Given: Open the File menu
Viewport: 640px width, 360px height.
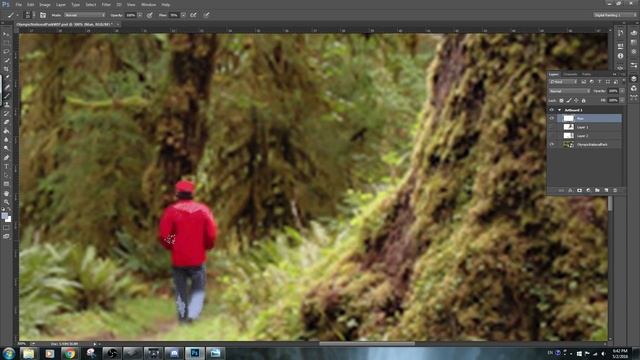Looking at the screenshot, I should tap(19, 4).
